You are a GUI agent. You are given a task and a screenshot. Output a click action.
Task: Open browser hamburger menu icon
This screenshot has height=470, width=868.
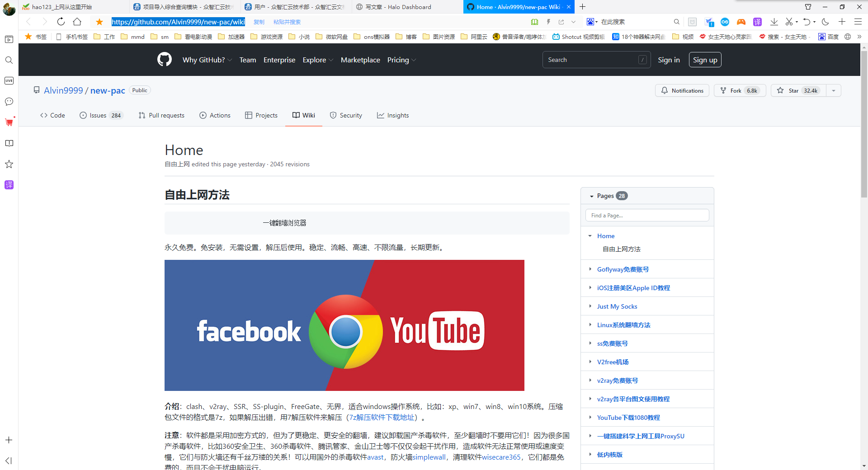point(858,22)
